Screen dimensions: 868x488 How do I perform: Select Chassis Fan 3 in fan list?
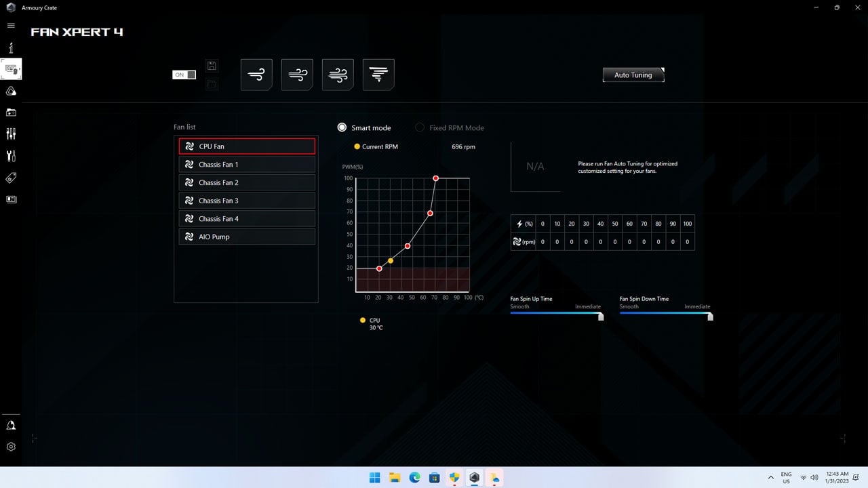tap(247, 201)
